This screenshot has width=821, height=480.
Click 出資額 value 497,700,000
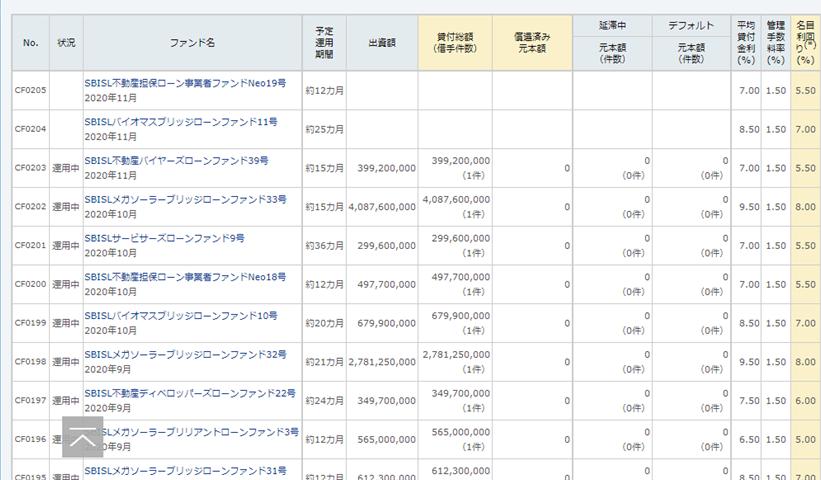[387, 284]
